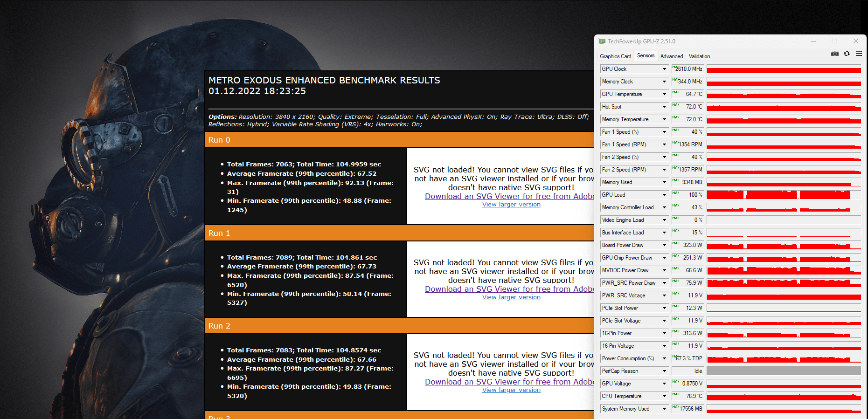
Task: Open the PerfCap Reason dropdown
Action: [664, 371]
